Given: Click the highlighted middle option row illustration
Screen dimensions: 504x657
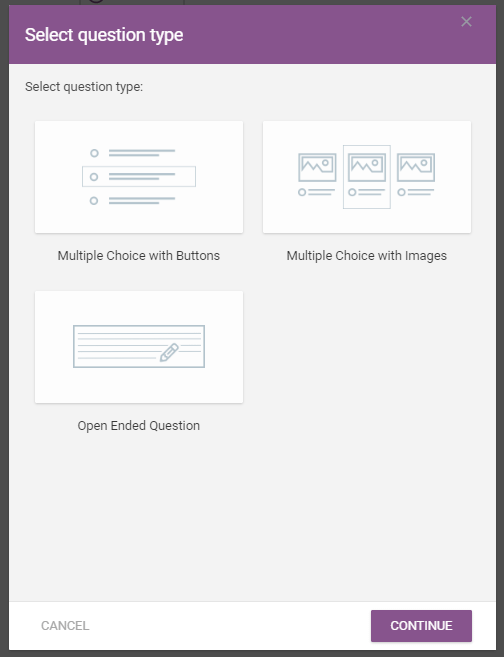Looking at the screenshot, I should [139, 177].
